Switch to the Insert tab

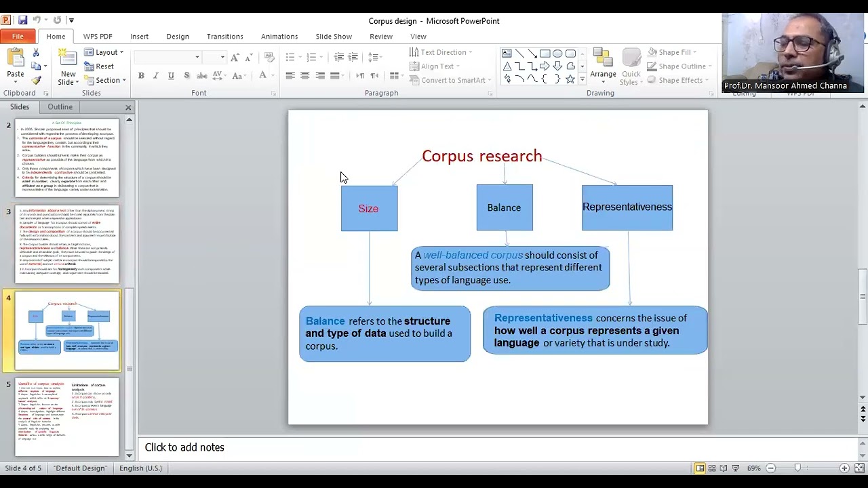pyautogui.click(x=139, y=37)
